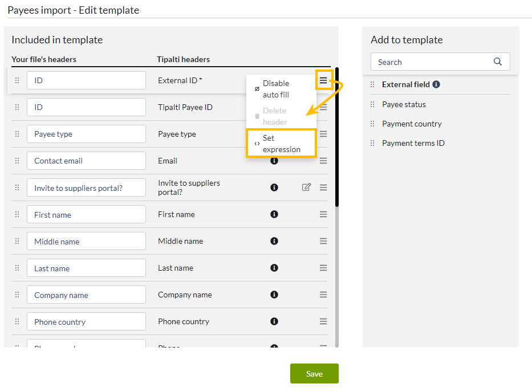Viewport: 532px width, 392px height.
Task: Click the External ID Tipalti header label
Action: click(180, 80)
